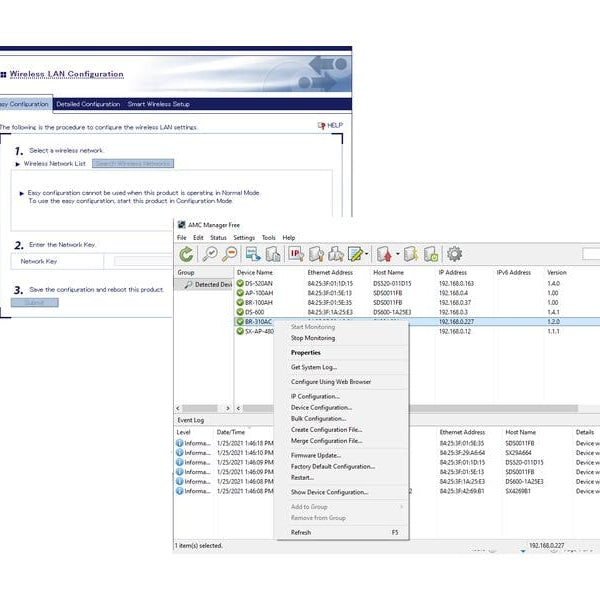Click the green status icon of DS-600
Image resolution: width=600 pixels, height=600 pixels.
point(240,312)
